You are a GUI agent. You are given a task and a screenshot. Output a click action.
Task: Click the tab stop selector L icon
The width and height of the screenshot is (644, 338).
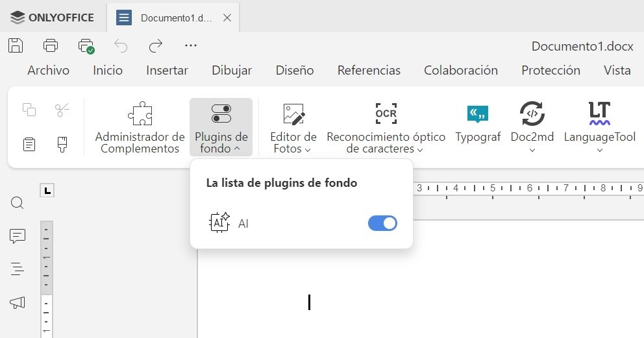pos(47,190)
